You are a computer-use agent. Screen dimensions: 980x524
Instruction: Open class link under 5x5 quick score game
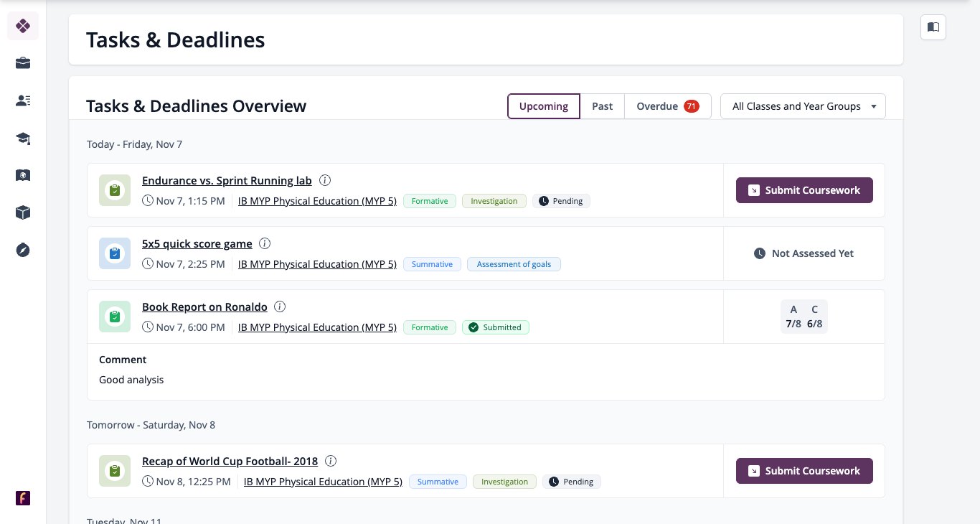tap(317, 264)
